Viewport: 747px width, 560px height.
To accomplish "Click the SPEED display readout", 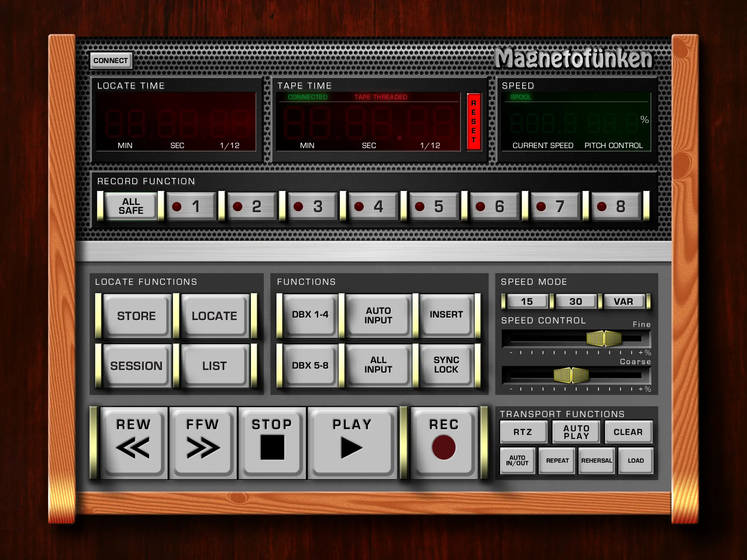I will pyautogui.click(x=576, y=122).
